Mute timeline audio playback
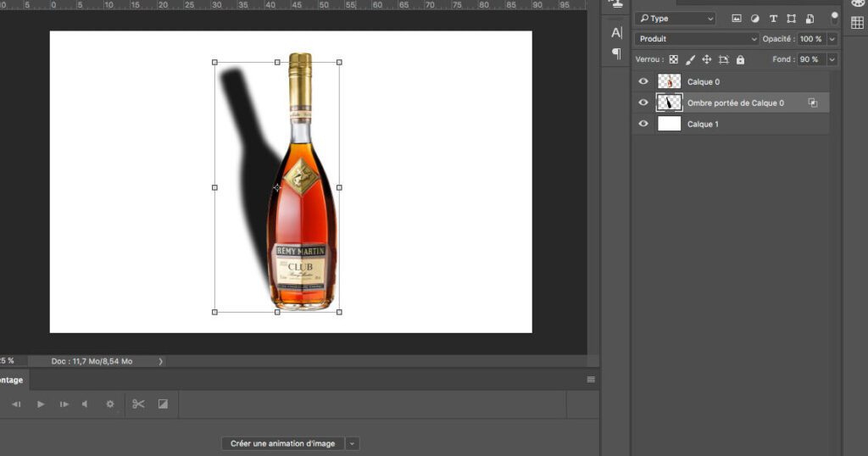The height and width of the screenshot is (456, 868). pos(86,404)
